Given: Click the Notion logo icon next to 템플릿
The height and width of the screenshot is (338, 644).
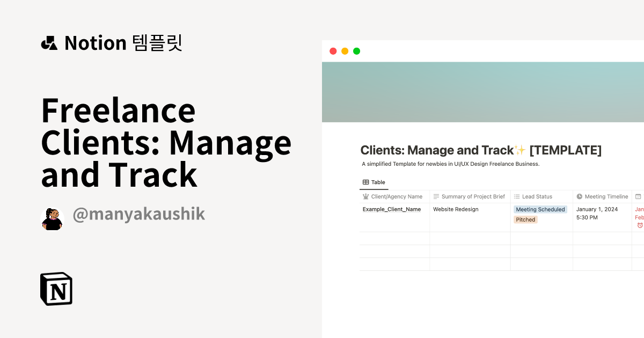Looking at the screenshot, I should coord(49,43).
